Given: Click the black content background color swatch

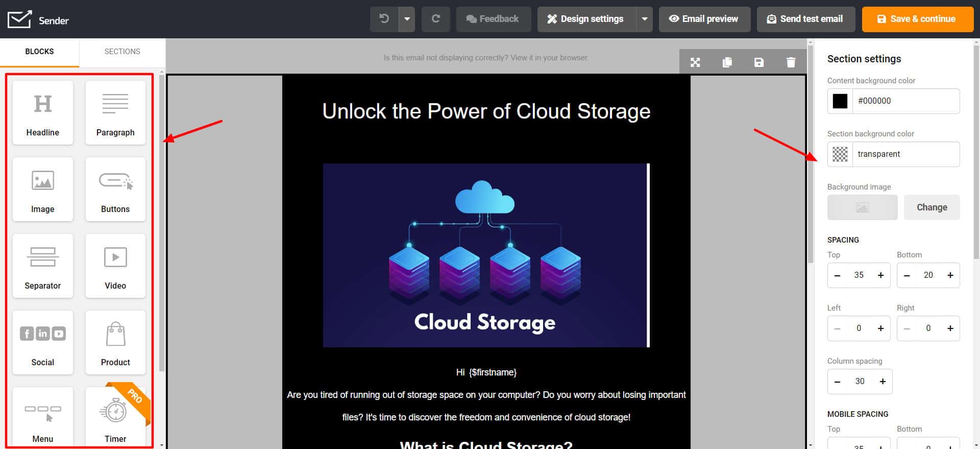Looking at the screenshot, I should 840,101.
